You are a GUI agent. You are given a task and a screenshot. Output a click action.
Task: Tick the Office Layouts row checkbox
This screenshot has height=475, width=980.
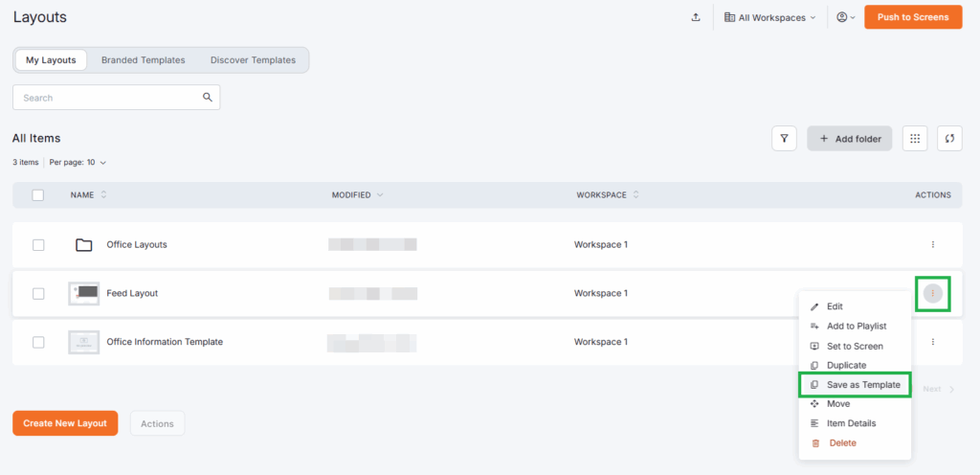[38, 245]
